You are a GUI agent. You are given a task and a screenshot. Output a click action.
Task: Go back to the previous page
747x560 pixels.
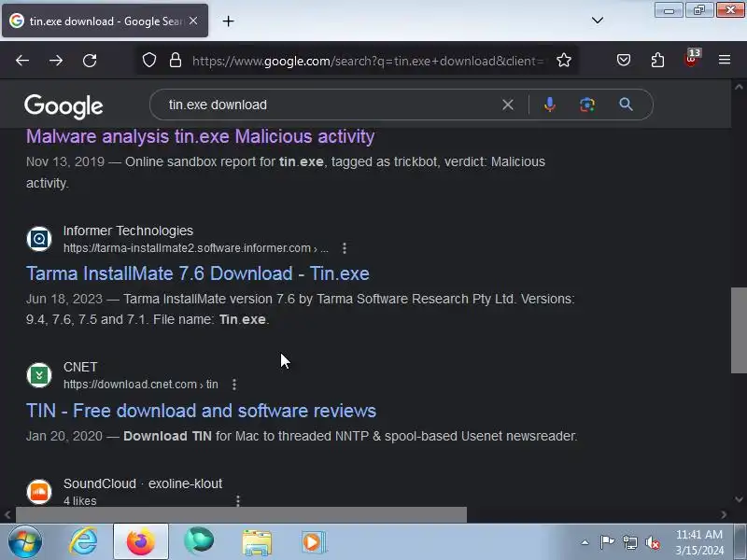pyautogui.click(x=22, y=61)
